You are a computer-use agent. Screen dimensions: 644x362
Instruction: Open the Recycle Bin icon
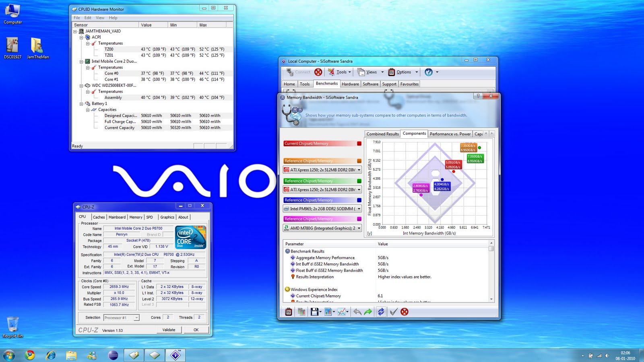(13, 327)
